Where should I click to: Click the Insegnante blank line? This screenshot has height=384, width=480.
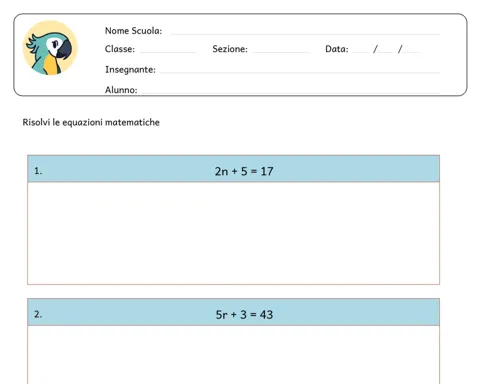point(300,72)
